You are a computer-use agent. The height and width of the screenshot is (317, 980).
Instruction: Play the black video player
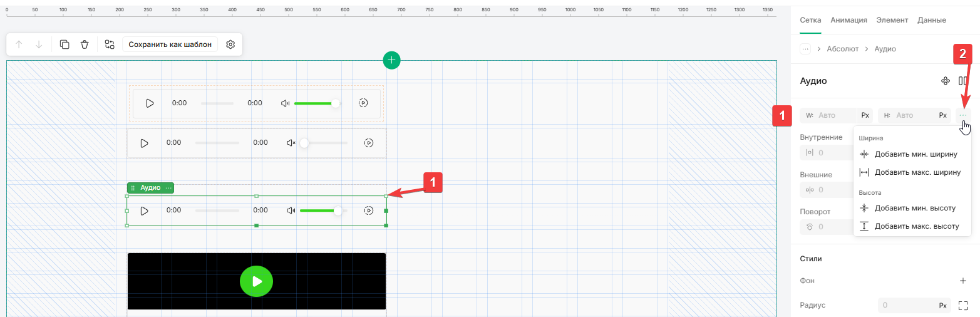[257, 281]
